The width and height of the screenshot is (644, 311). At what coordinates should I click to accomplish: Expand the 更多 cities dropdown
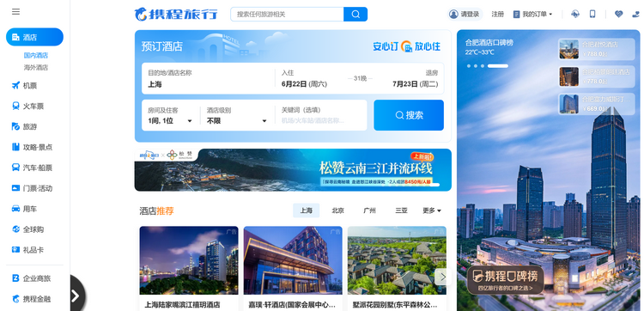coord(432,210)
